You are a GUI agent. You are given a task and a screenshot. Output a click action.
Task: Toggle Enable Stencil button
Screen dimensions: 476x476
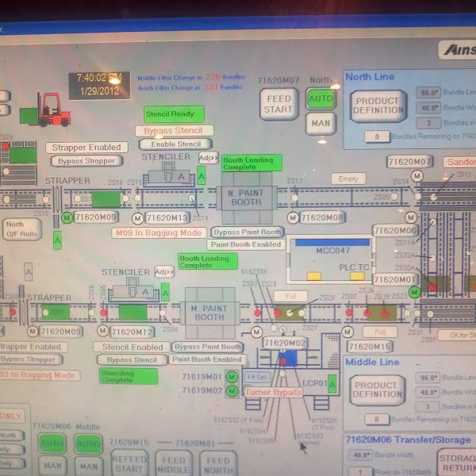click(175, 144)
